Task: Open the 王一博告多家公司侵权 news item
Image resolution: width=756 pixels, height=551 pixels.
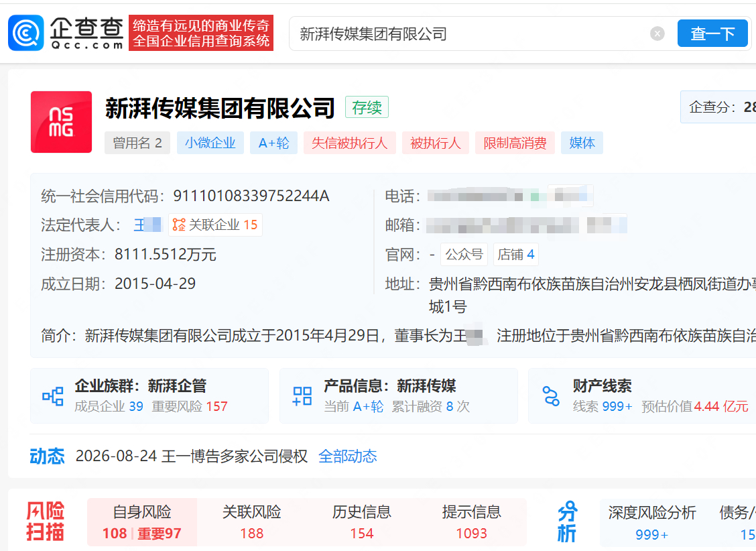Action: click(235, 456)
